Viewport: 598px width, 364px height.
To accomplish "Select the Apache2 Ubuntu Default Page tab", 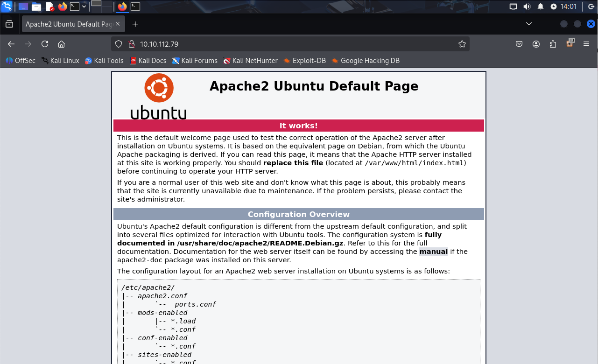I will click(69, 24).
